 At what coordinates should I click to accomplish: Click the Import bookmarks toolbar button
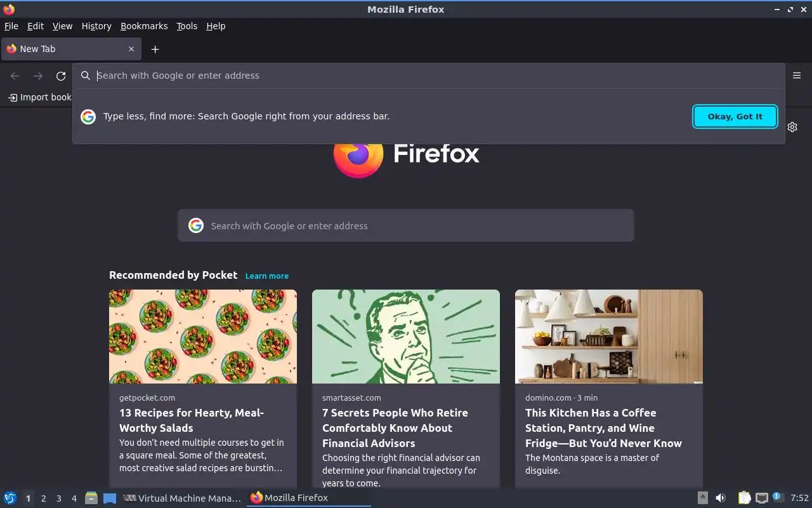[x=39, y=97]
